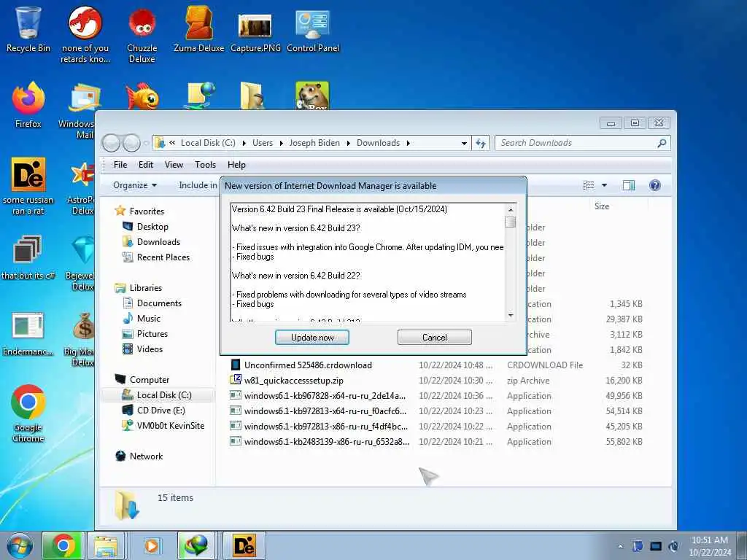Open the help button in Explorer
747x560 pixels.
(655, 185)
